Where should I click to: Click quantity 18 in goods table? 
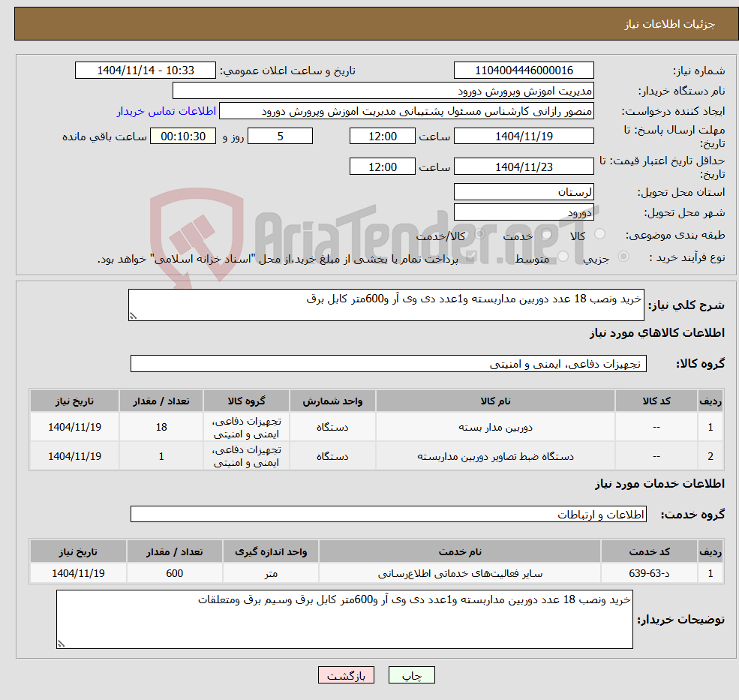coord(161,427)
